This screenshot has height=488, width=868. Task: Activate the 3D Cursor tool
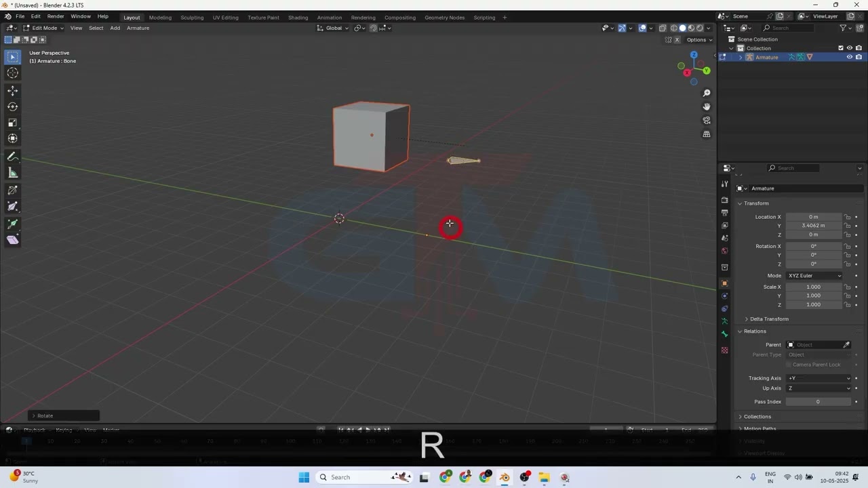[12, 73]
